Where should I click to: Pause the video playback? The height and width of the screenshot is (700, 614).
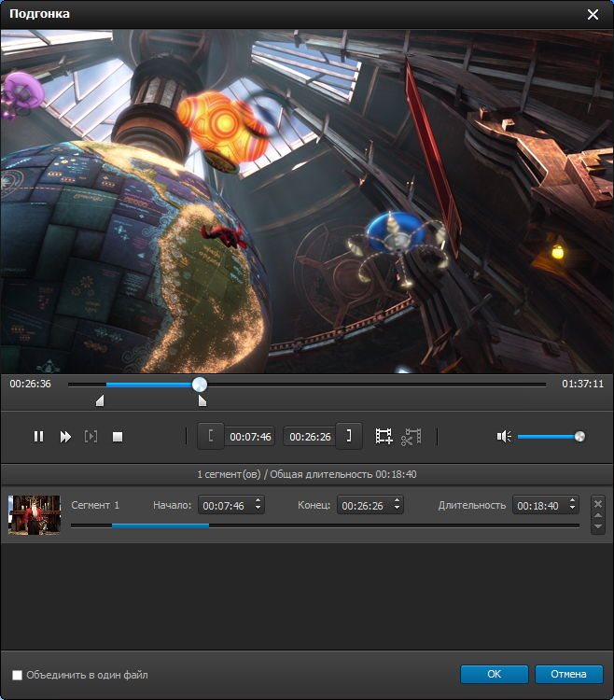[x=39, y=436]
